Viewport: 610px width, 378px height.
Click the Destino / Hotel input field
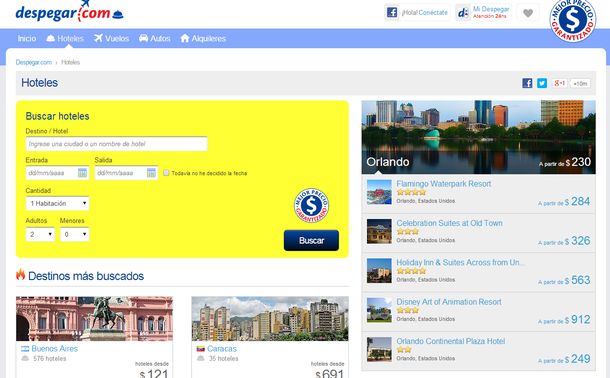pos(116,144)
